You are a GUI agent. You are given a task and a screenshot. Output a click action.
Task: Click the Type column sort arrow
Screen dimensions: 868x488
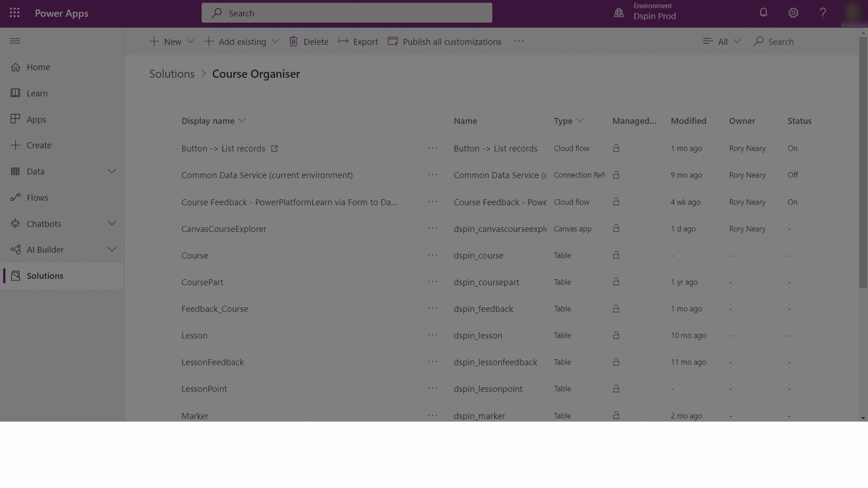coord(580,120)
